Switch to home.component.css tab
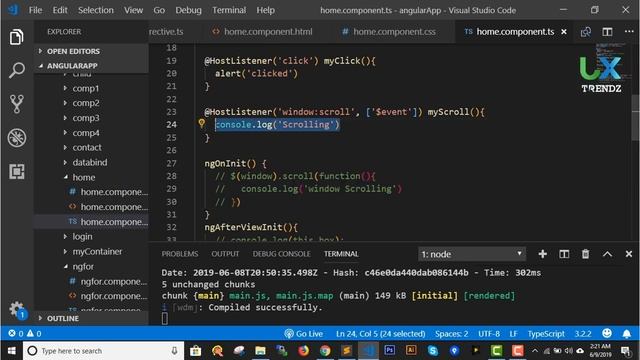 pos(389,32)
